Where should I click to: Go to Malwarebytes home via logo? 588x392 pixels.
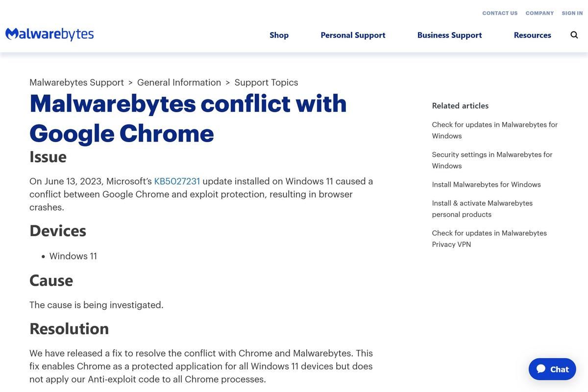[49, 34]
